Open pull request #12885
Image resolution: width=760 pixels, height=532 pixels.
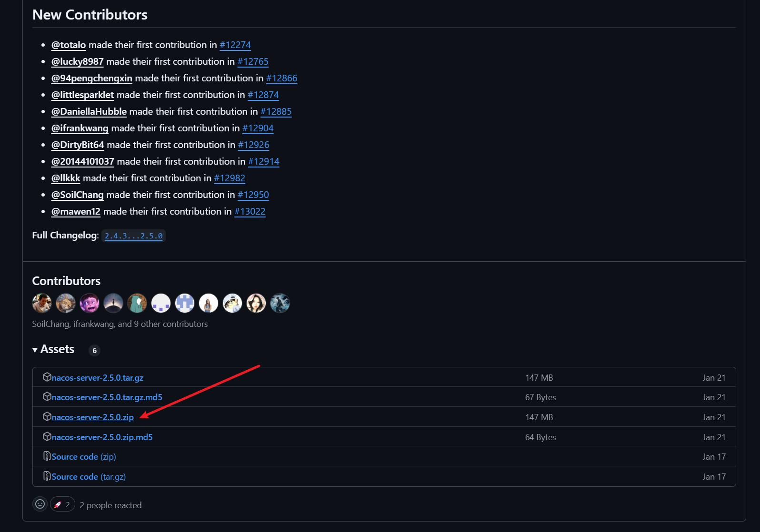pos(276,111)
